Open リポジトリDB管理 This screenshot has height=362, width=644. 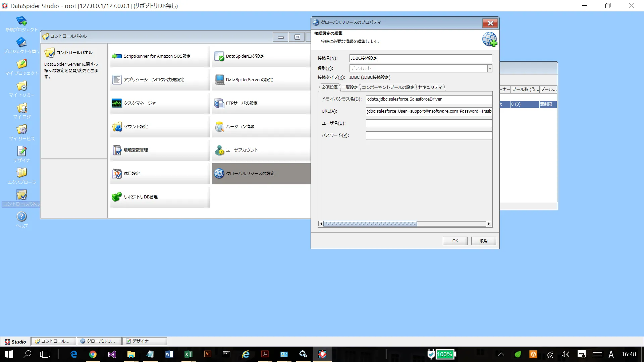tap(141, 197)
